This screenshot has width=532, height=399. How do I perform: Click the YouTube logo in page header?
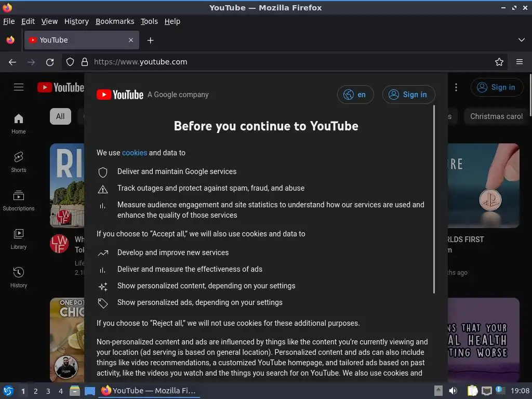tap(61, 87)
